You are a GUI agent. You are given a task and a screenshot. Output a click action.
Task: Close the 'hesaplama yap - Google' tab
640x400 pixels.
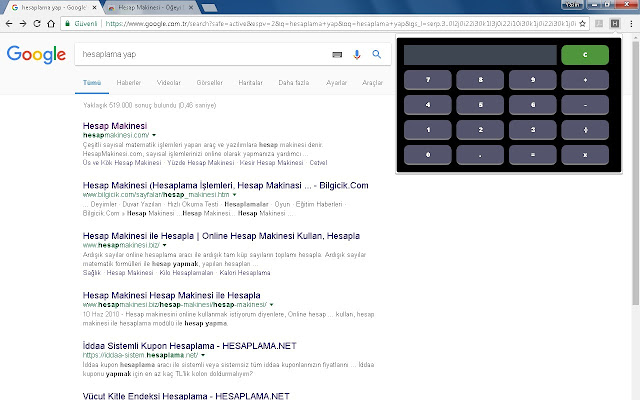tap(95, 7)
